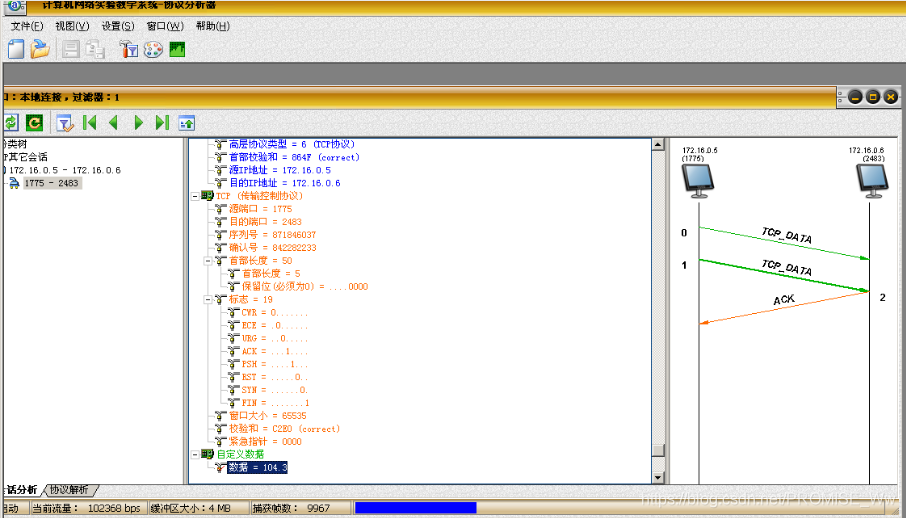Select the 首部长度 = 5 sub-field

[x=271, y=273]
